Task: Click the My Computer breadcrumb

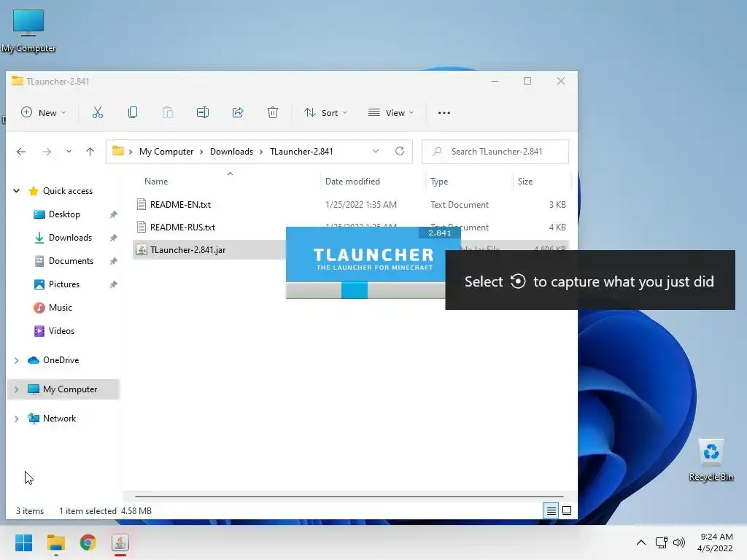Action: pyautogui.click(x=166, y=152)
